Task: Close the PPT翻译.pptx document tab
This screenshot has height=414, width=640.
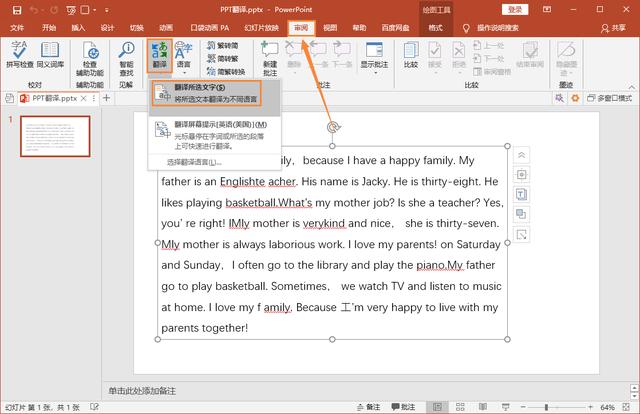Action: point(83,98)
